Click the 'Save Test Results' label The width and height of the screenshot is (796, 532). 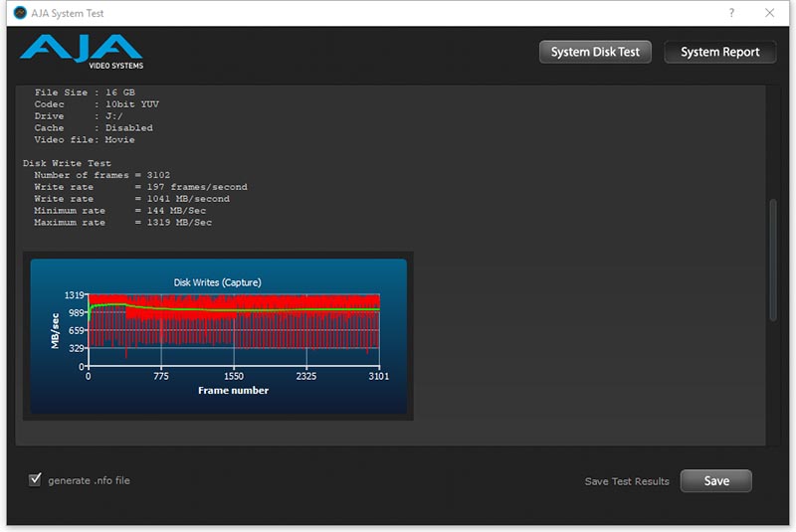tap(627, 481)
